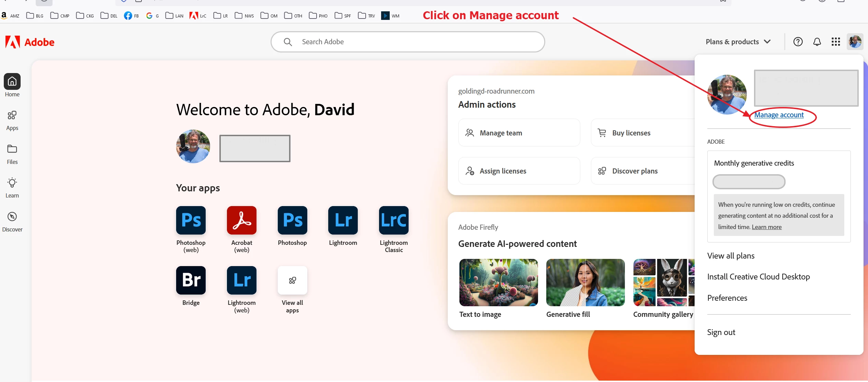Open the Text to image thumbnail
This screenshot has width=868, height=382.
tap(498, 283)
